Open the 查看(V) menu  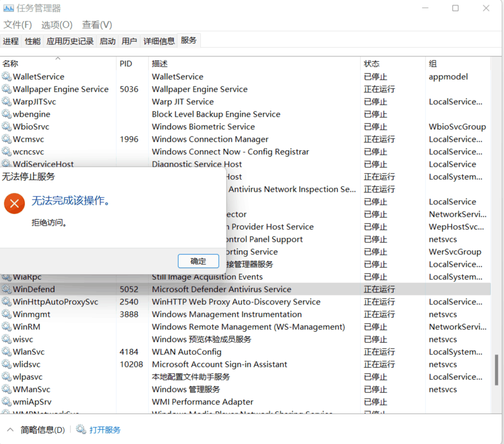coord(97,25)
